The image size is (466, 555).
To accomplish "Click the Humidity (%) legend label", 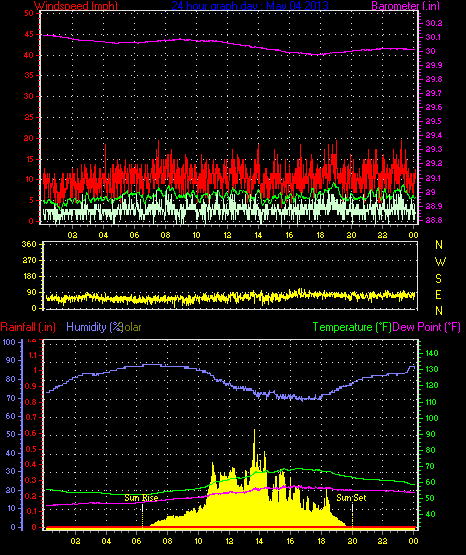I will point(94,327).
